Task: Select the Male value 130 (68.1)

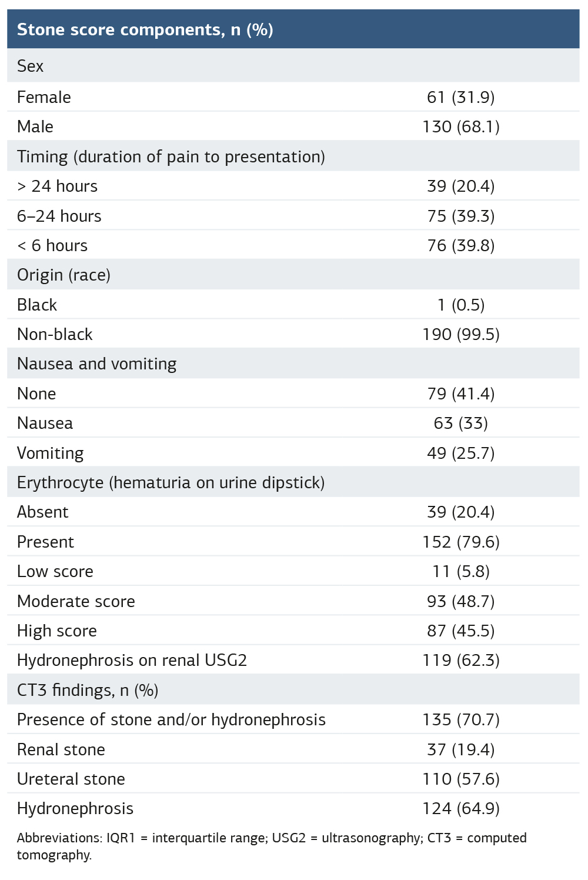Action: (460, 126)
